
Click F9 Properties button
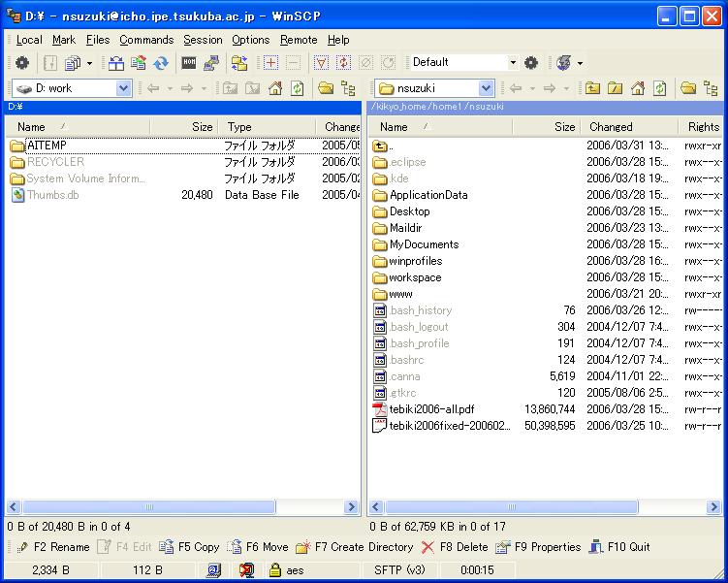point(538,547)
